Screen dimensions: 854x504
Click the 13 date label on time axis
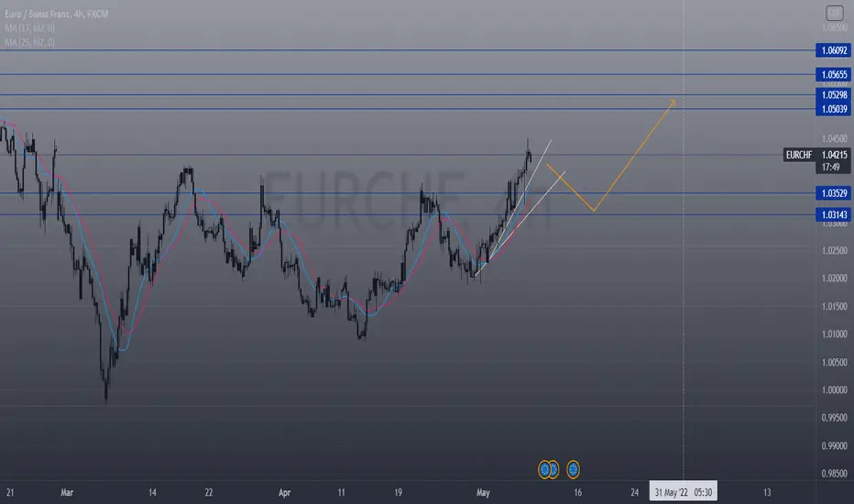pos(767,492)
